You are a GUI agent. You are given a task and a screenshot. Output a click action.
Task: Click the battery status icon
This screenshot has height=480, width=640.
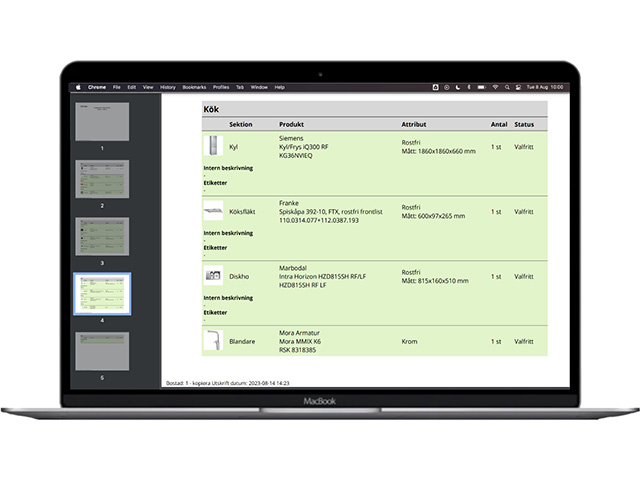click(x=482, y=87)
